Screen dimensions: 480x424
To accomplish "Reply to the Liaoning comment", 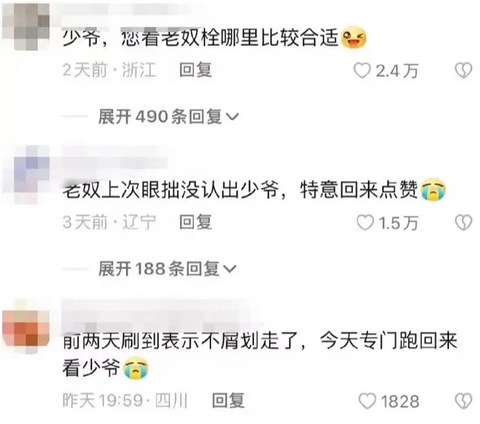I will pos(195,222).
